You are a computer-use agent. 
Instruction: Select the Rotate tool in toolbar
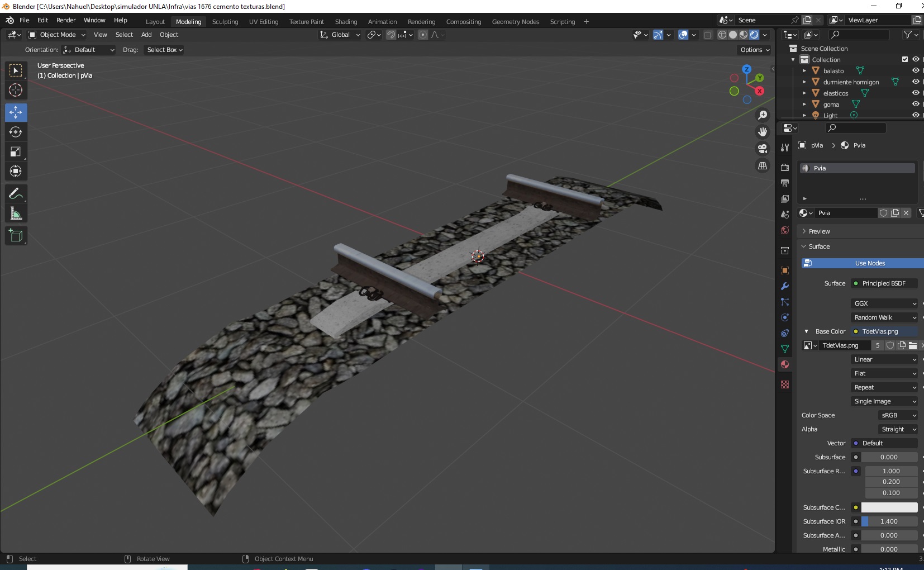16,132
